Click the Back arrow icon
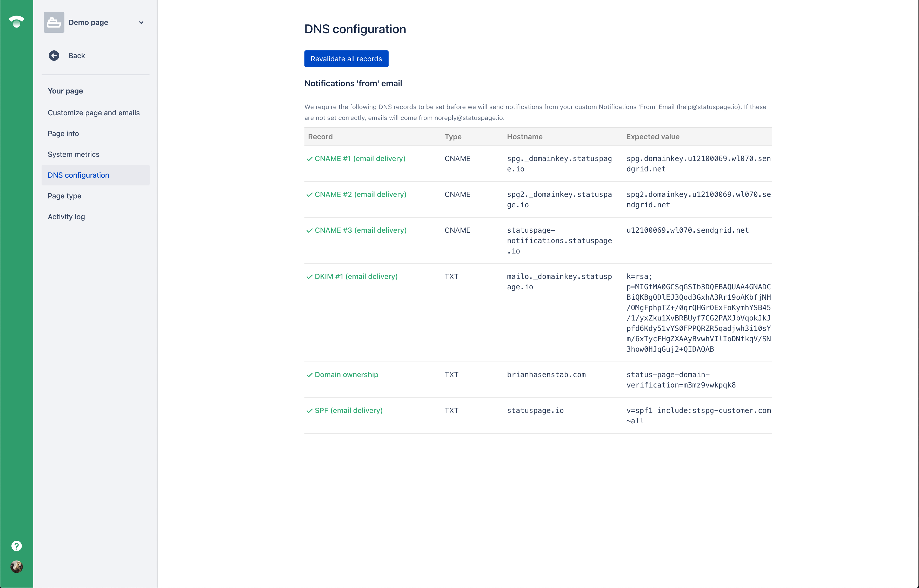This screenshot has height=588, width=919. [x=54, y=56]
